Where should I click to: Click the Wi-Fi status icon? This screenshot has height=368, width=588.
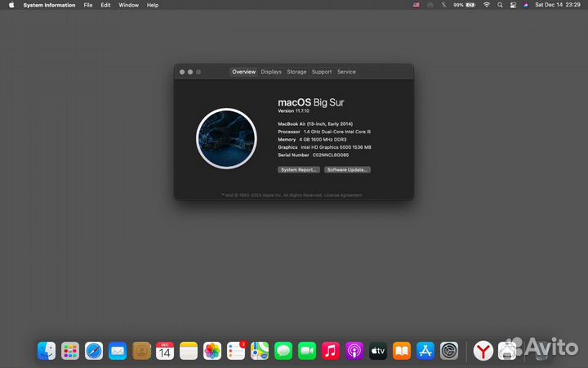[x=487, y=5]
